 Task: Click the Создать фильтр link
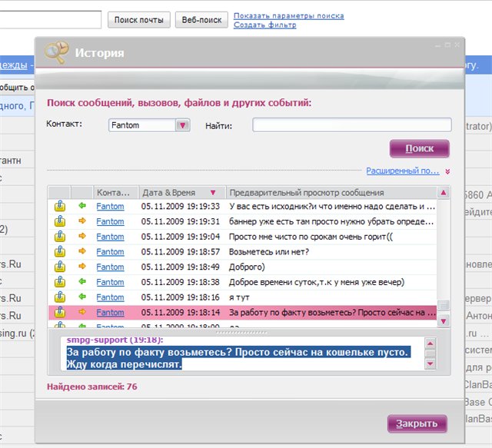[x=264, y=25]
